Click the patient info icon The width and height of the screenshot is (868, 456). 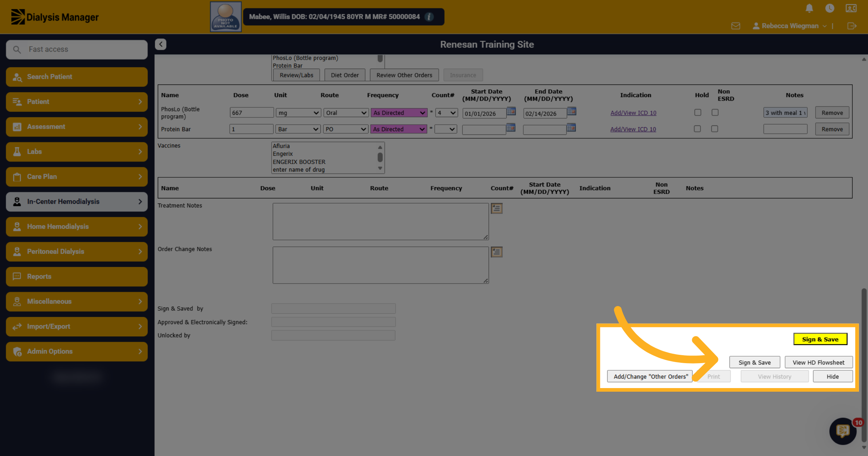click(x=429, y=17)
